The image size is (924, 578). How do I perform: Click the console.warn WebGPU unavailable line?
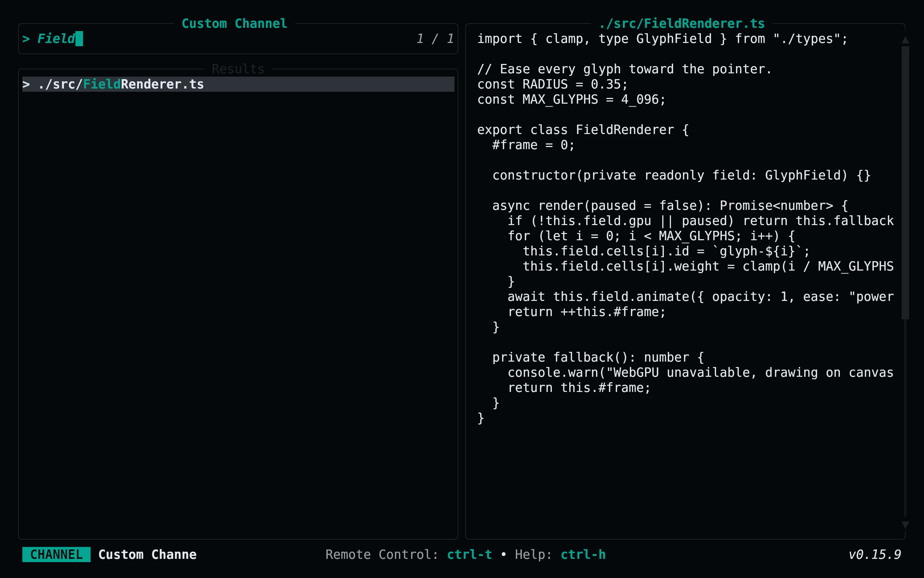tap(701, 372)
